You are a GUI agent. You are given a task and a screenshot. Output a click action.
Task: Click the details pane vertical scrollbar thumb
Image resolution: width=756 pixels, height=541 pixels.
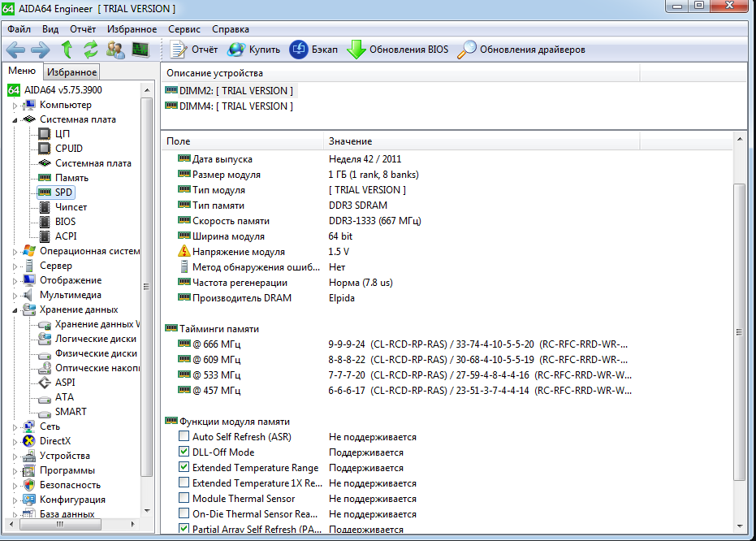tap(739, 331)
